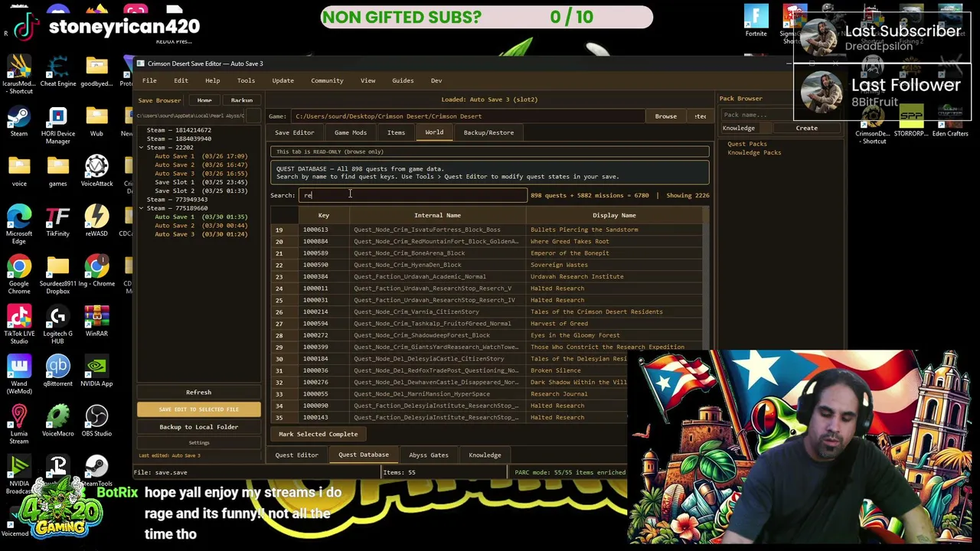The image size is (980, 551).
Task: Sort by the Internal Name column header
Action: click(x=437, y=215)
